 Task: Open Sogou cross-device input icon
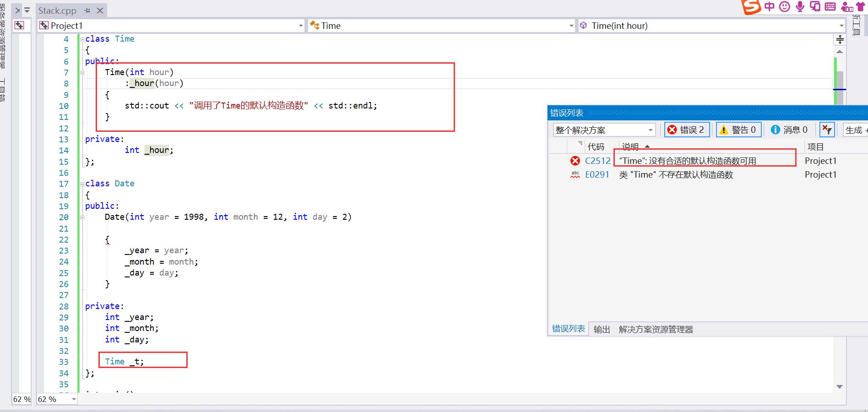pyautogui.click(x=815, y=6)
